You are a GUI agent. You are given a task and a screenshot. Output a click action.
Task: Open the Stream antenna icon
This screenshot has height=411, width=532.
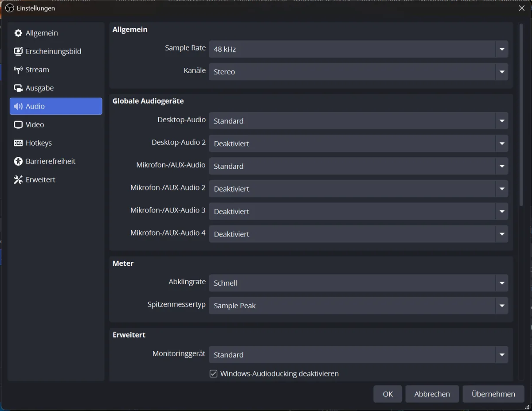click(x=18, y=70)
